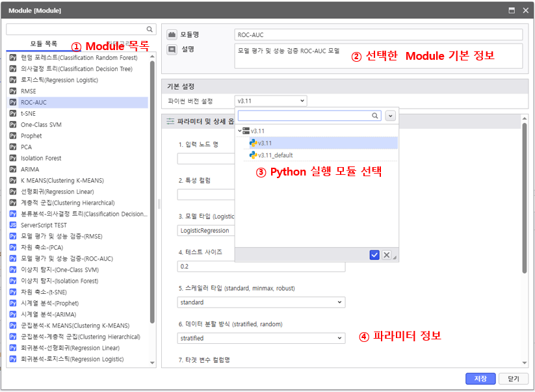Click the module list search field

[81, 29]
